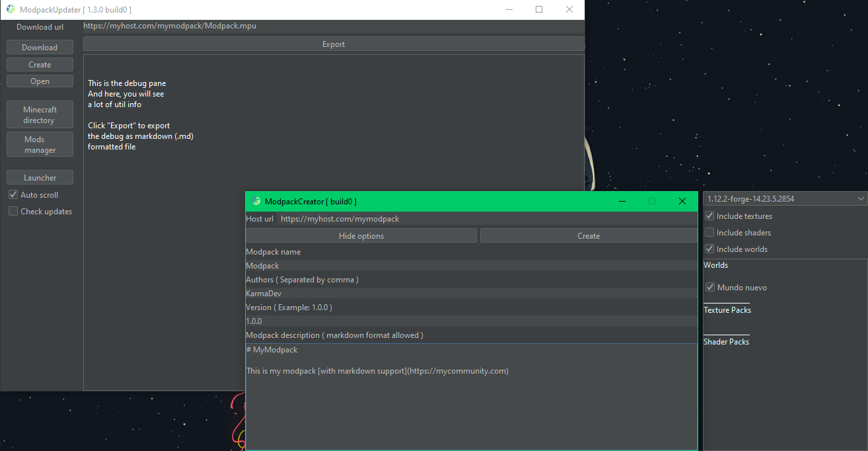The height and width of the screenshot is (451, 868).
Task: Minimize the ModpackCreator window
Action: tap(622, 201)
